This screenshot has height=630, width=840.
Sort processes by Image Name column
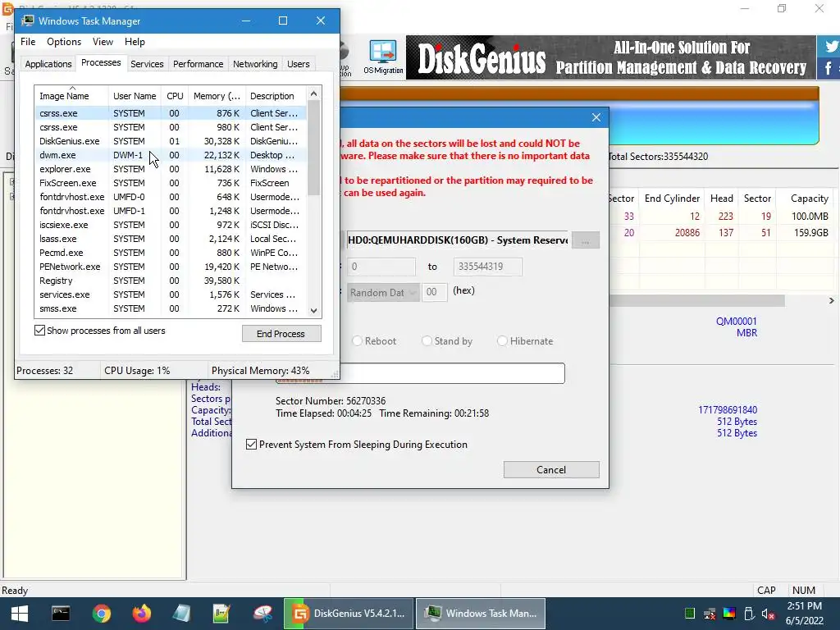(71, 96)
